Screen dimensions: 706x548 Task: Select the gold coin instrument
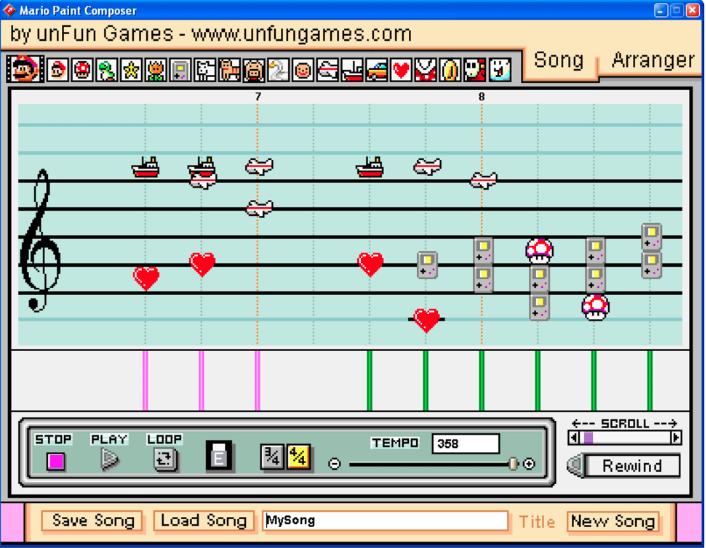pyautogui.click(x=450, y=70)
